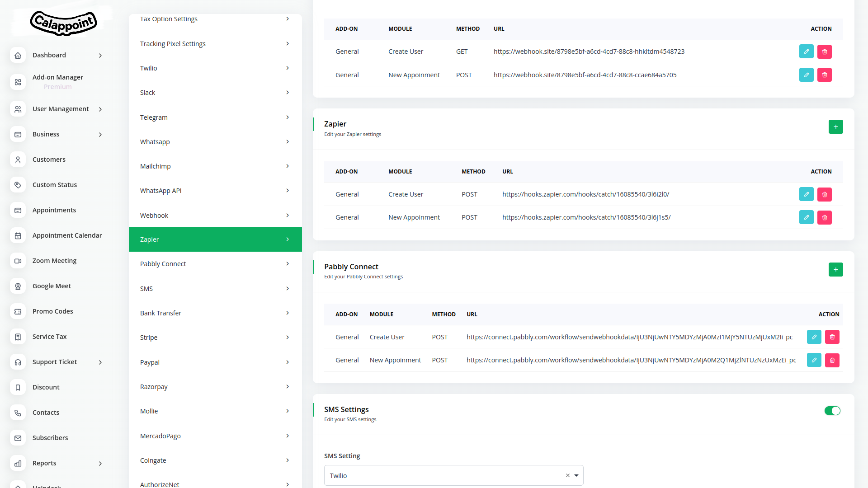Click the Reports bar chart icon
Viewport: 868px width, 488px height.
coord(18,463)
